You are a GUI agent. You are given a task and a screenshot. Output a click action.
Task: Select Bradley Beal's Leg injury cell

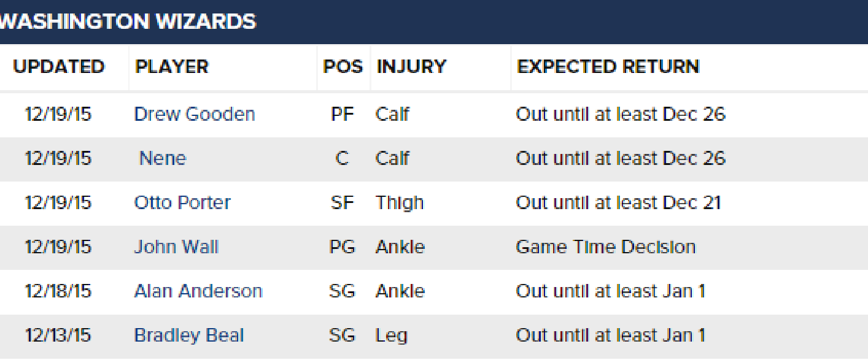pyautogui.click(x=391, y=335)
